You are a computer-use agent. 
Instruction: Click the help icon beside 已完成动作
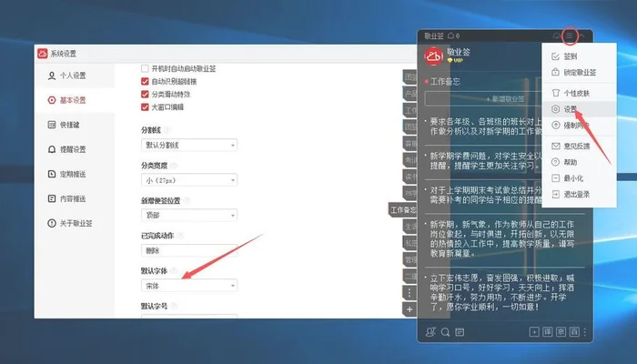click(180, 236)
